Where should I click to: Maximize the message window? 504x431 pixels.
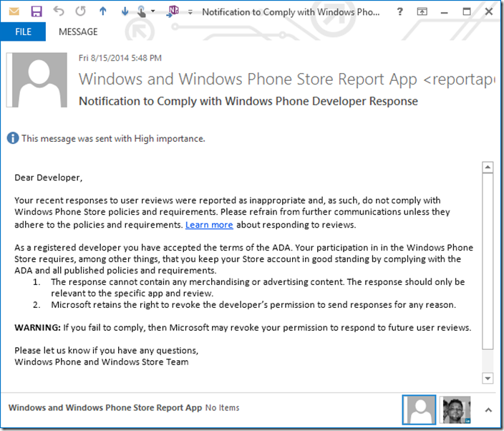tap(466, 11)
